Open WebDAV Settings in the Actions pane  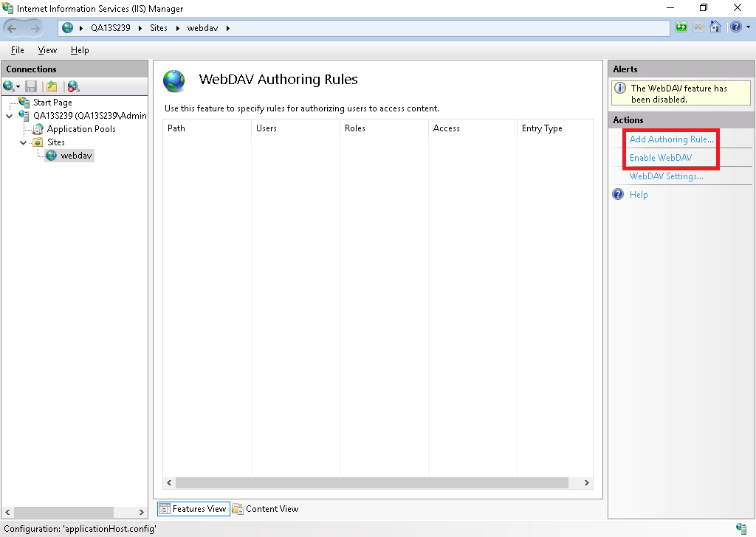[667, 176]
